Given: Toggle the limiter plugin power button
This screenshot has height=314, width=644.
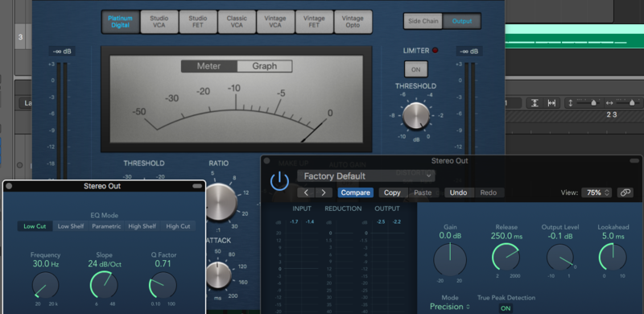Looking at the screenshot, I should click(x=279, y=181).
